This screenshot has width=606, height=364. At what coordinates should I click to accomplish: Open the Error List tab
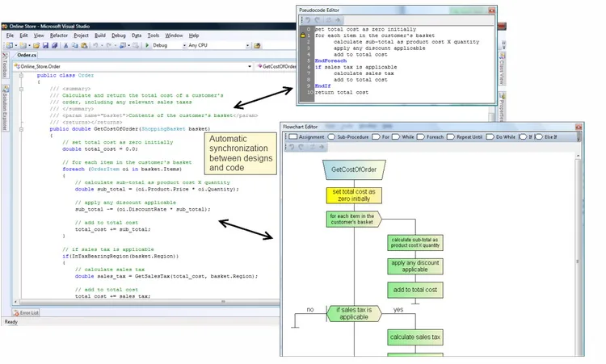26,313
